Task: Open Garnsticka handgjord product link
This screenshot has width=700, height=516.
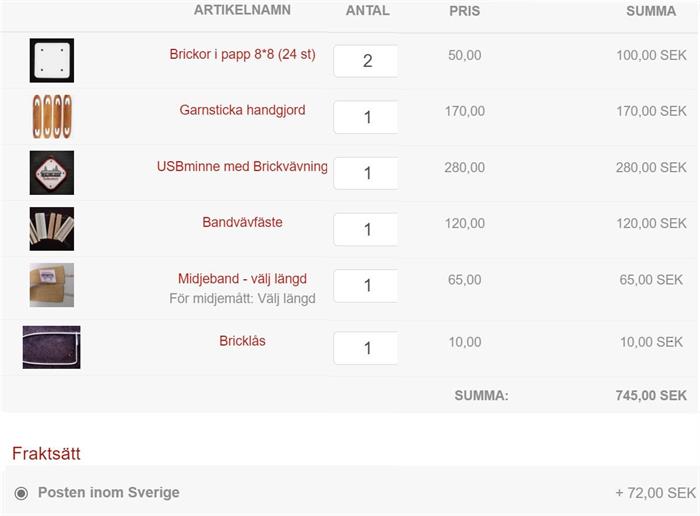Action: 242,110
